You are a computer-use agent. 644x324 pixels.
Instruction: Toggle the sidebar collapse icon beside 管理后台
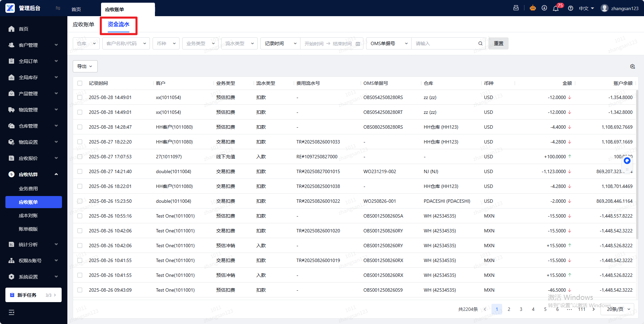tap(58, 8)
